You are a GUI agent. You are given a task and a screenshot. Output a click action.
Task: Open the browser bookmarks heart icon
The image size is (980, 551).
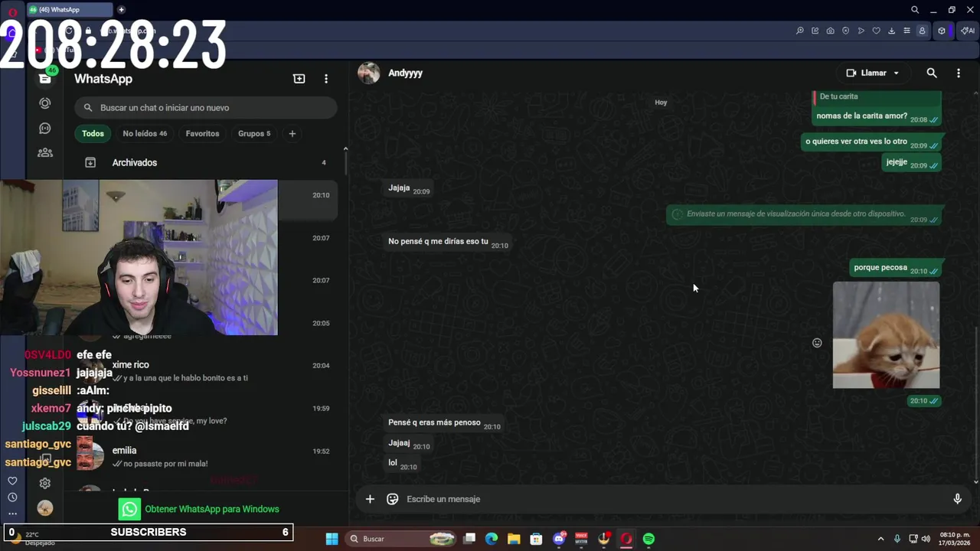(877, 31)
